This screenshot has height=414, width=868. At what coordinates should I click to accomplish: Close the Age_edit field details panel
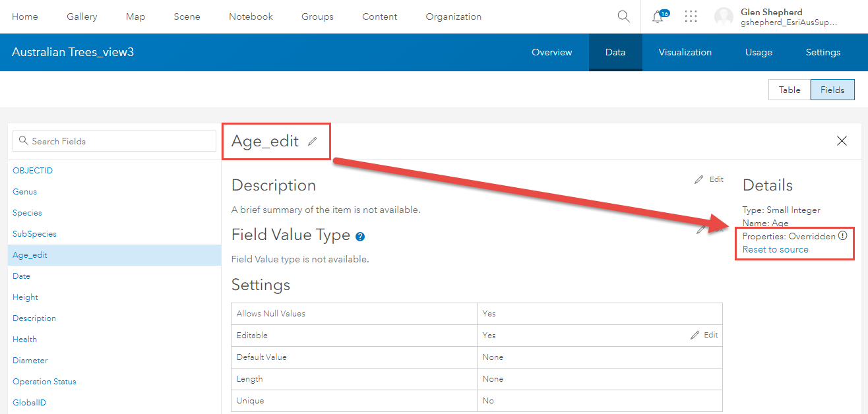842,140
